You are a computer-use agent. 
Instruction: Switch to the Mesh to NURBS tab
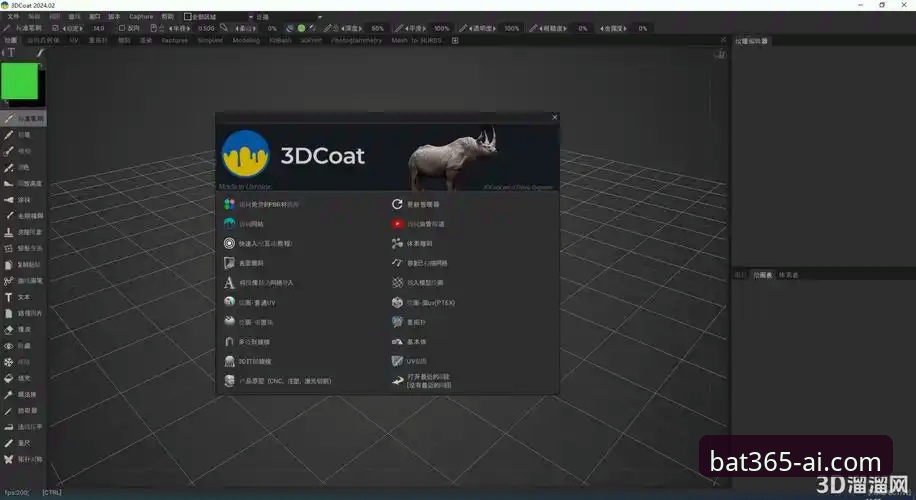[x=417, y=40]
